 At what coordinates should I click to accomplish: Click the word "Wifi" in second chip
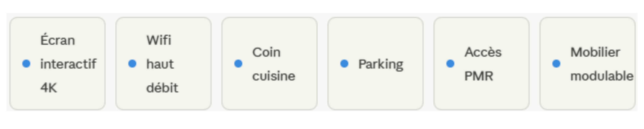[159, 40]
